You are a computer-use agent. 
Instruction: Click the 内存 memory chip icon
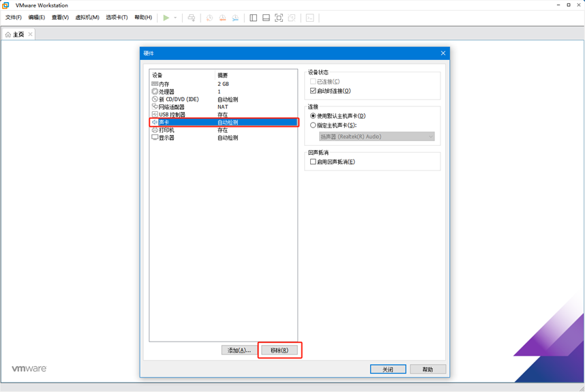pyautogui.click(x=155, y=84)
